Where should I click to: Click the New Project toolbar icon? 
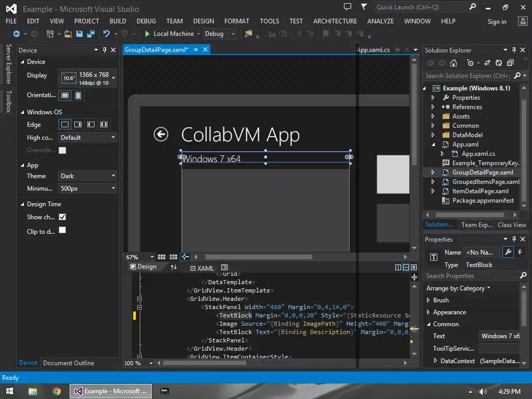50,34
